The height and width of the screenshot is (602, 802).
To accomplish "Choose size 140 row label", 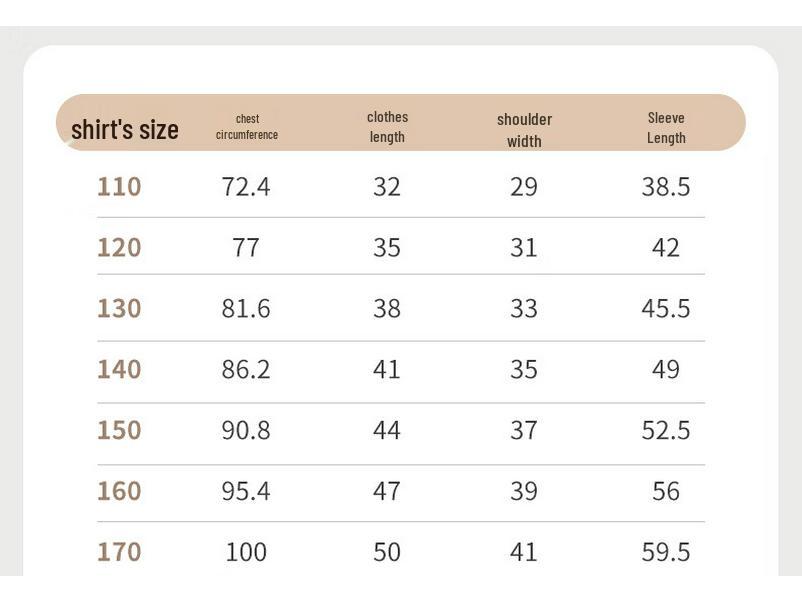I will 119,369.
